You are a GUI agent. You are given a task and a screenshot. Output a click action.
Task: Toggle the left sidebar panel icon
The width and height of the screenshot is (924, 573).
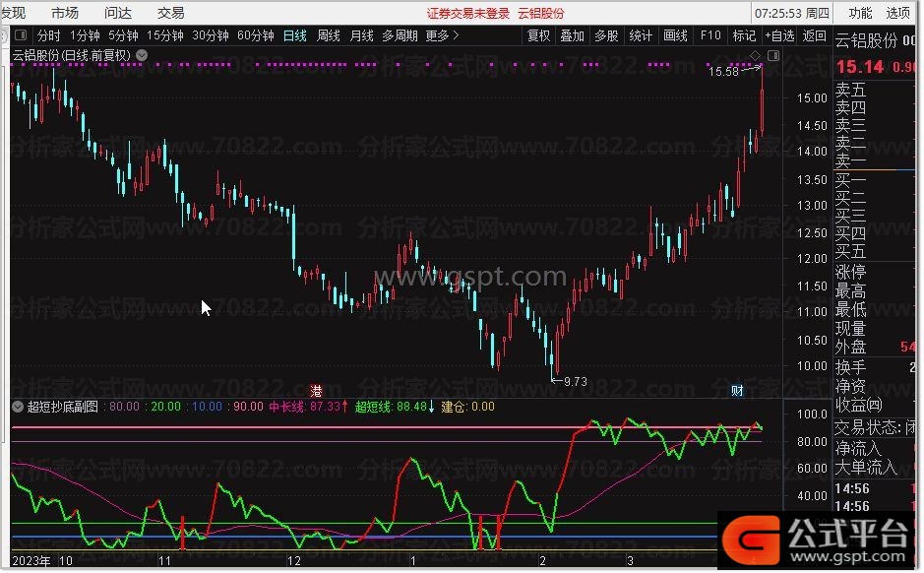(21, 34)
